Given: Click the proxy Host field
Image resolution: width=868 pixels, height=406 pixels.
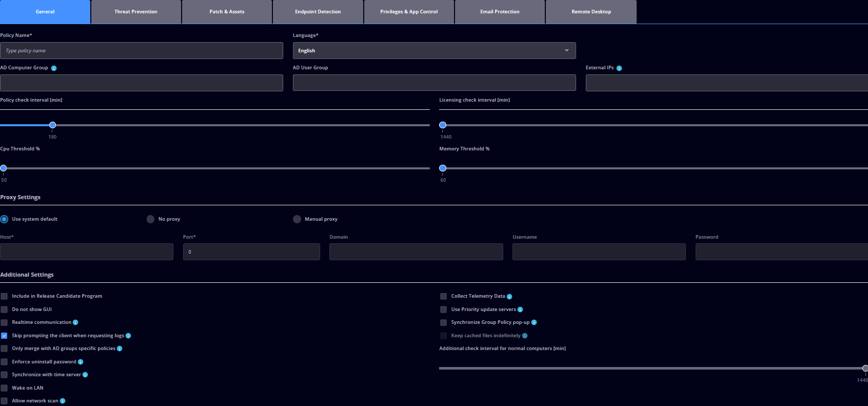Looking at the screenshot, I should (87, 252).
